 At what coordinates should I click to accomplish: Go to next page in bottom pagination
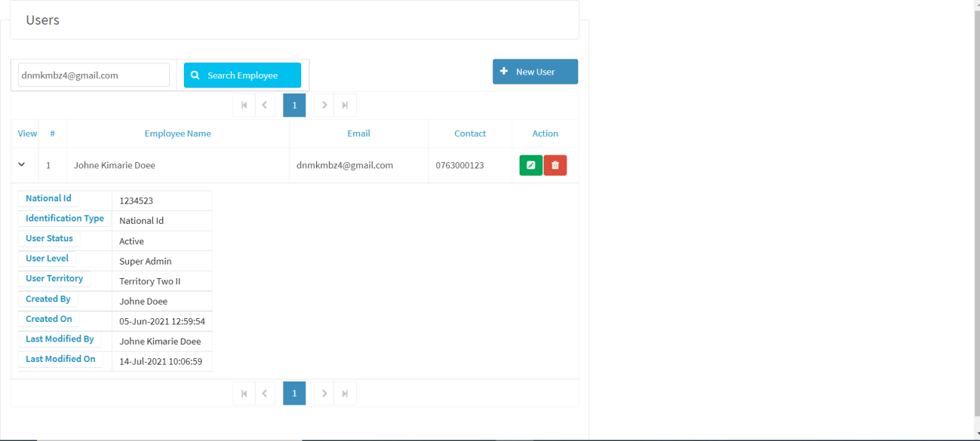324,394
